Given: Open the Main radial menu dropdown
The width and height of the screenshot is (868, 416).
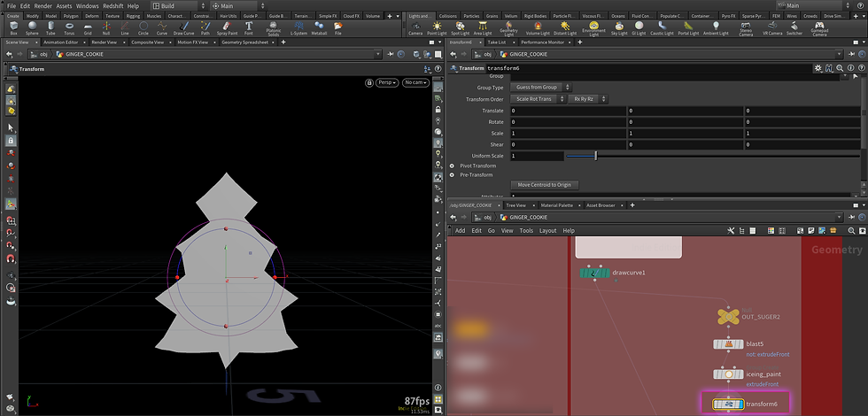Looking at the screenshot, I should point(239,5).
